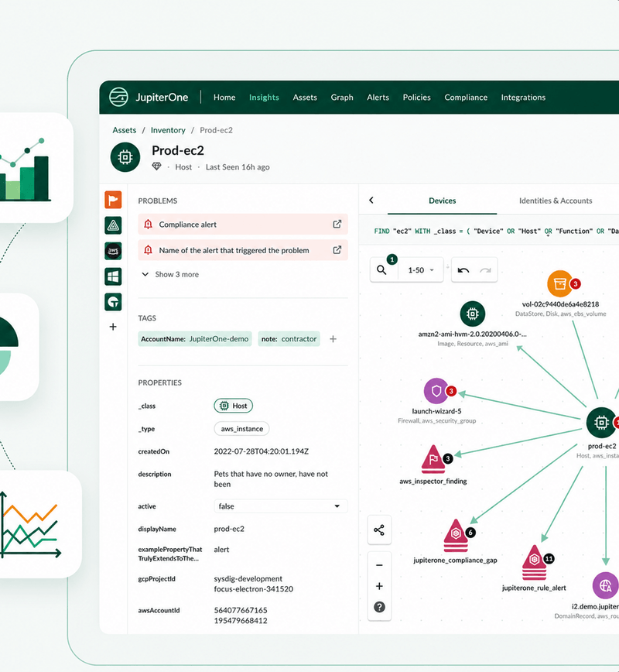Select the launch-wizard-5 firewall node
The image size is (619, 672).
pos(436,391)
